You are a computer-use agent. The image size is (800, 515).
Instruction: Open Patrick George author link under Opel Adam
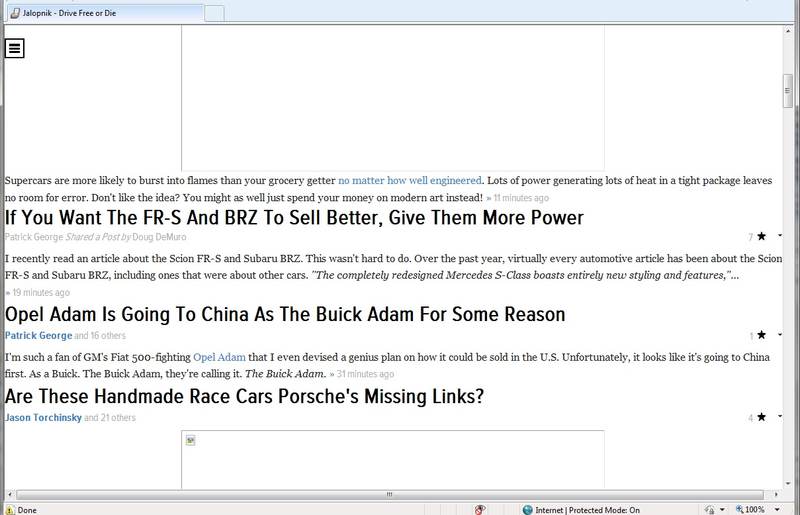tap(38, 335)
